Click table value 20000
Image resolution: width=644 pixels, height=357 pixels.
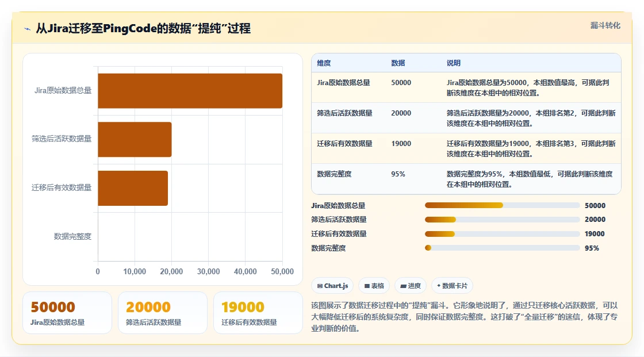coord(401,113)
